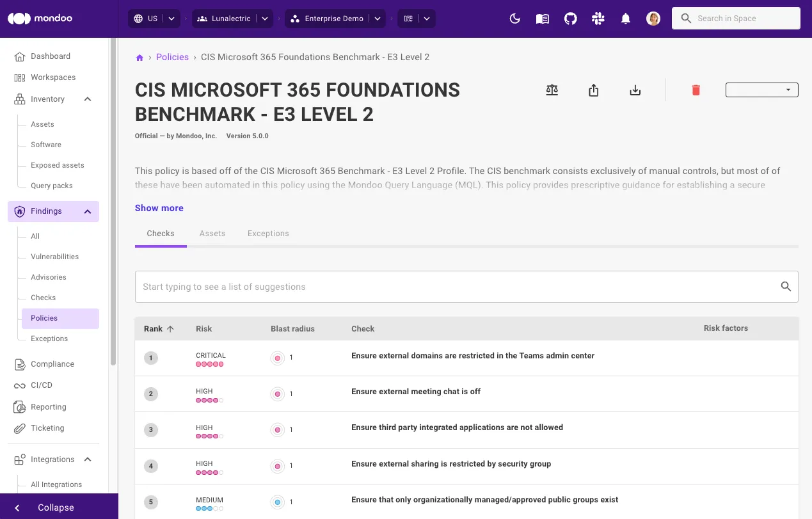Image resolution: width=812 pixels, height=519 pixels.
Task: Open Exceptions in sidebar
Action: (x=49, y=339)
